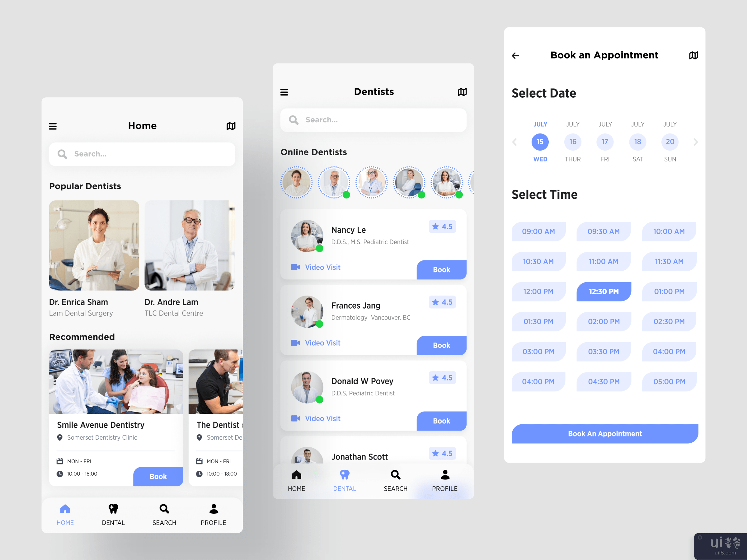Select July 20 Sunday date
747x560 pixels.
click(669, 141)
